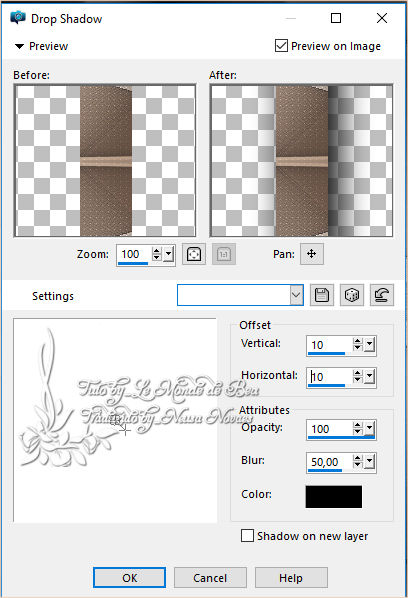Click the fit-to-window zoom icon
This screenshot has height=598, width=408.
(194, 254)
